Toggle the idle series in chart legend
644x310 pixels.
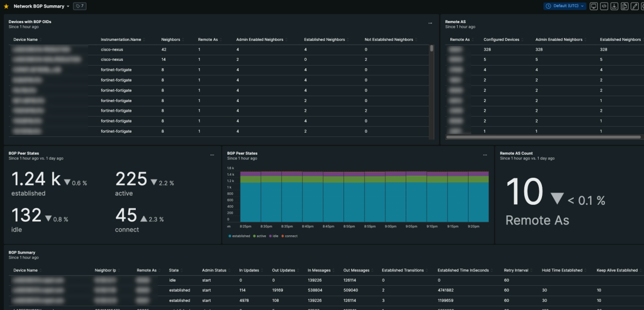click(x=275, y=236)
